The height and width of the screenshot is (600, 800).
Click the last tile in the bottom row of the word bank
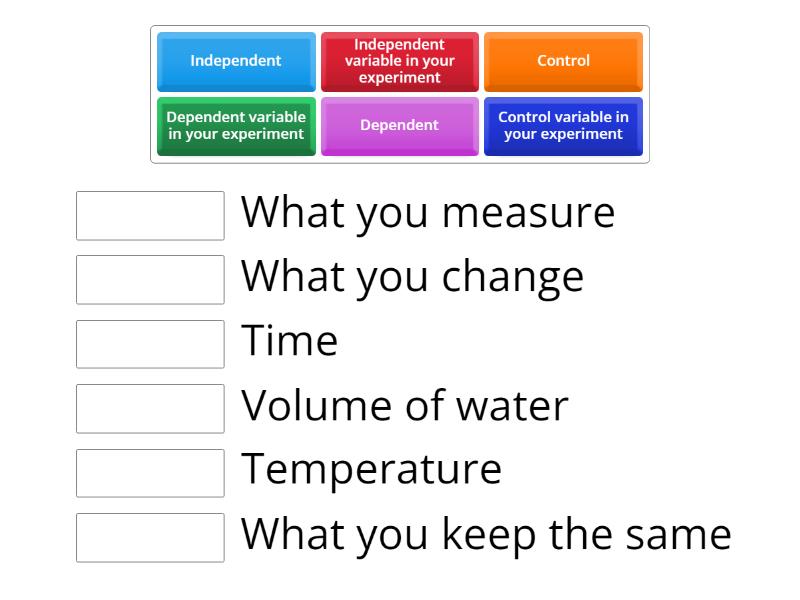click(563, 126)
